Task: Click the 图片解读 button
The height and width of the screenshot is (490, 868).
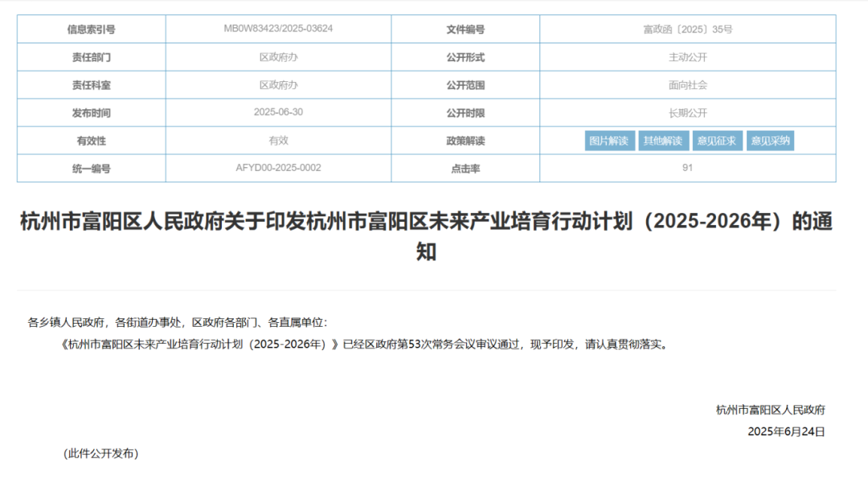Action: coord(608,141)
